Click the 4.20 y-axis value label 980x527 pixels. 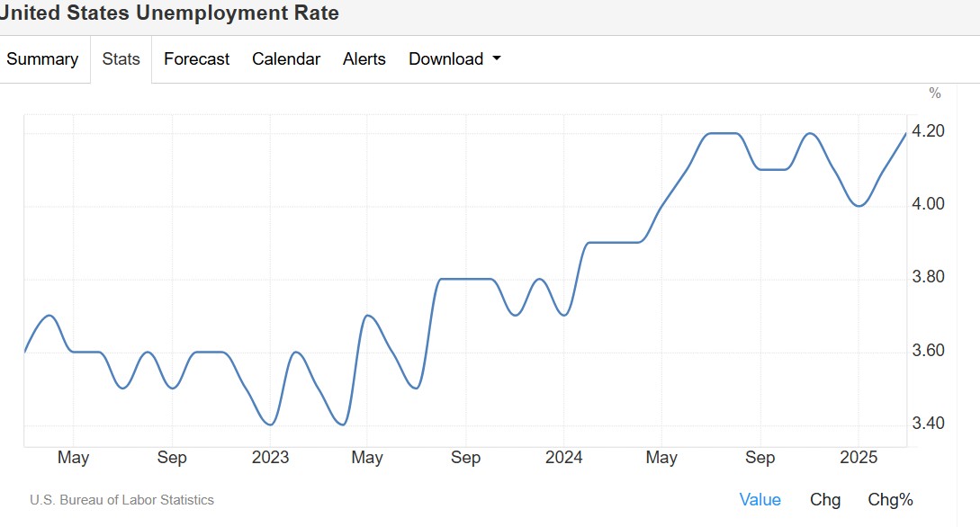[x=928, y=130]
